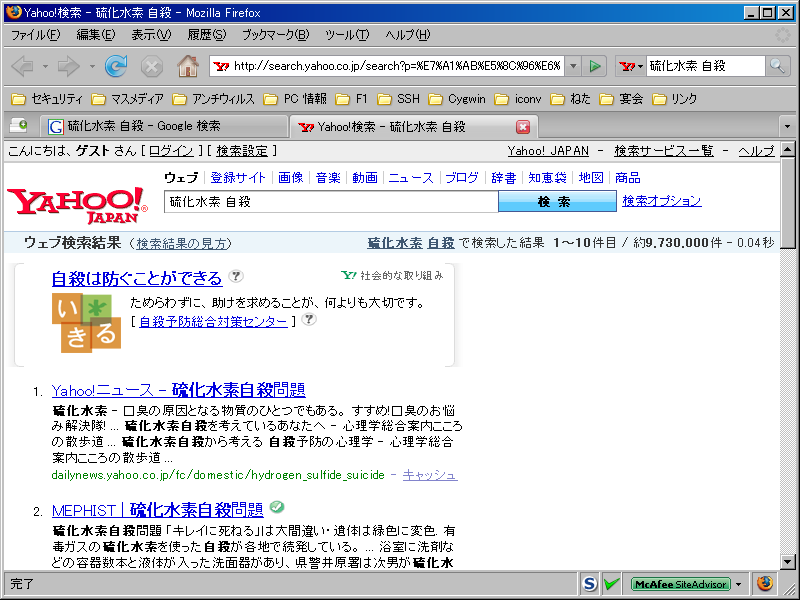Open the search engine selector dropdown

[x=631, y=66]
